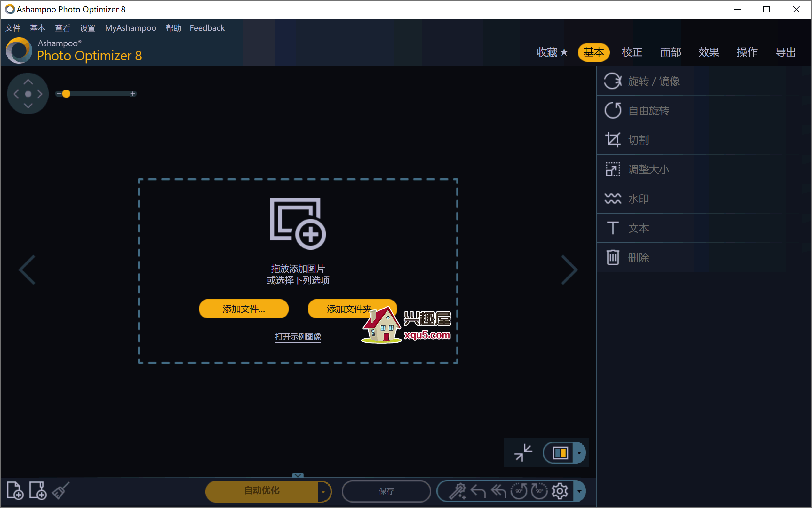
Task: Pan up using navigation pad arrow
Action: click(x=28, y=82)
